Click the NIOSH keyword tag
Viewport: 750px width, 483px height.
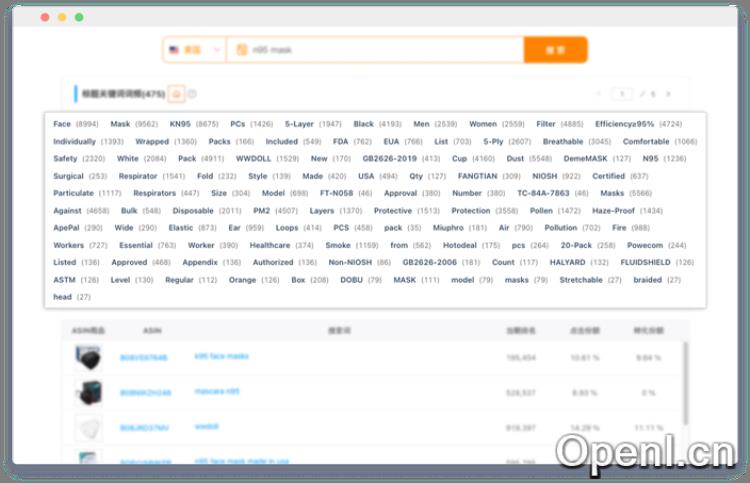545,176
